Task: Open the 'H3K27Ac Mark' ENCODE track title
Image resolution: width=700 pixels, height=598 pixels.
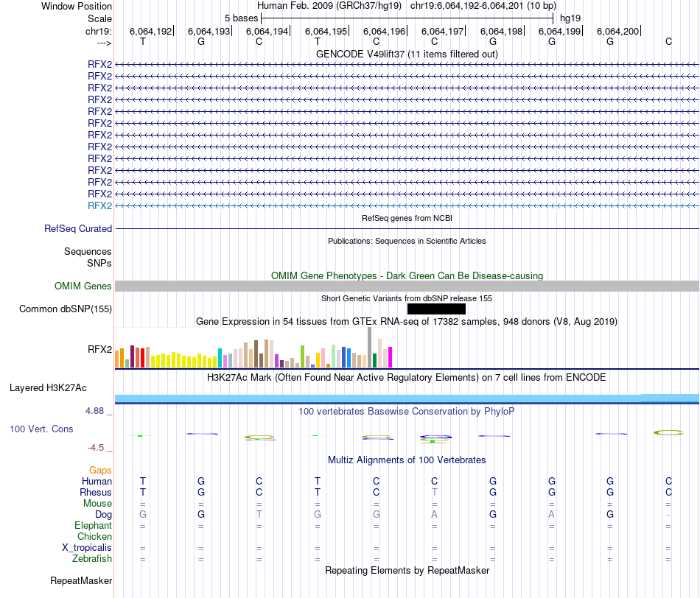Action: coord(407,378)
